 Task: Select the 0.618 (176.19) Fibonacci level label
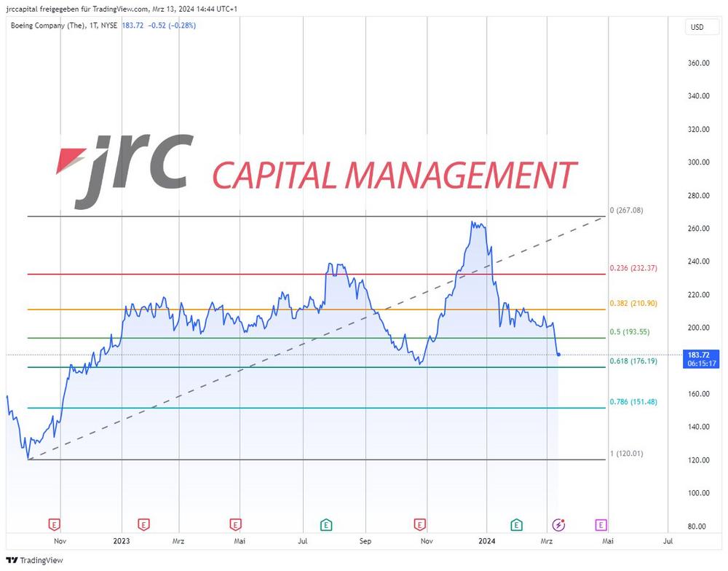633,361
